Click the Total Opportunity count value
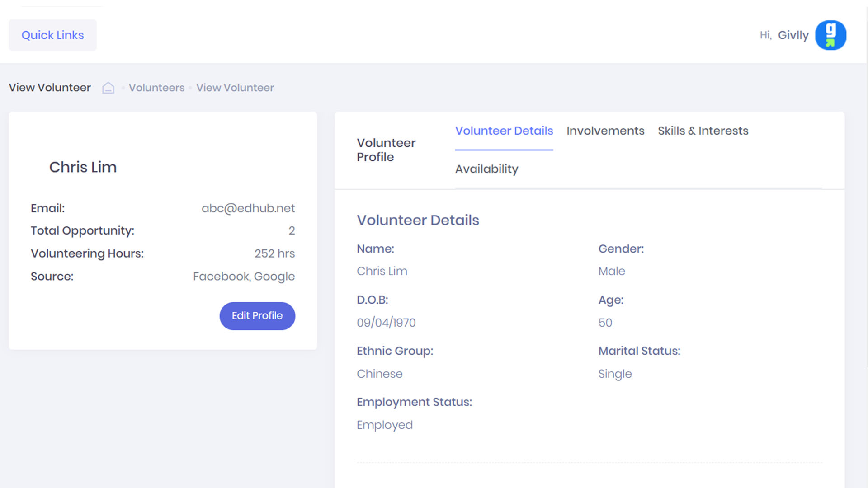 pyautogui.click(x=292, y=231)
